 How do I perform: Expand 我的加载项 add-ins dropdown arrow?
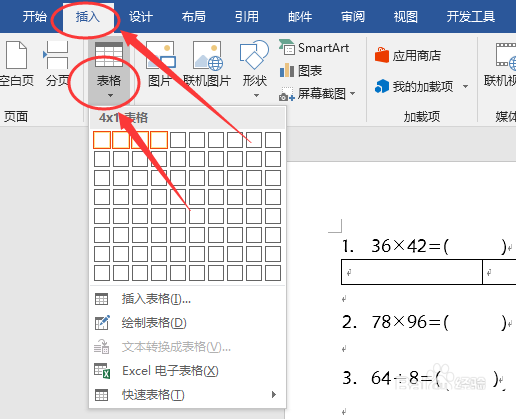pos(465,87)
